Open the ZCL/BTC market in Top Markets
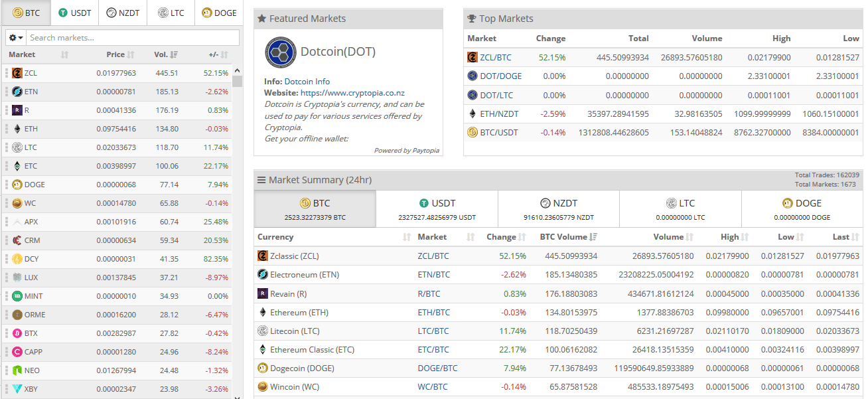 click(x=495, y=58)
